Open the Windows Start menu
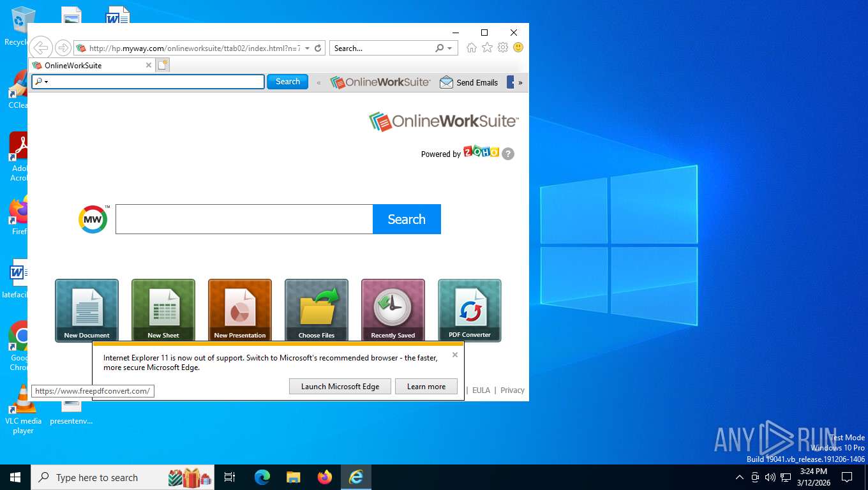This screenshot has height=490, width=868. pyautogui.click(x=15, y=477)
